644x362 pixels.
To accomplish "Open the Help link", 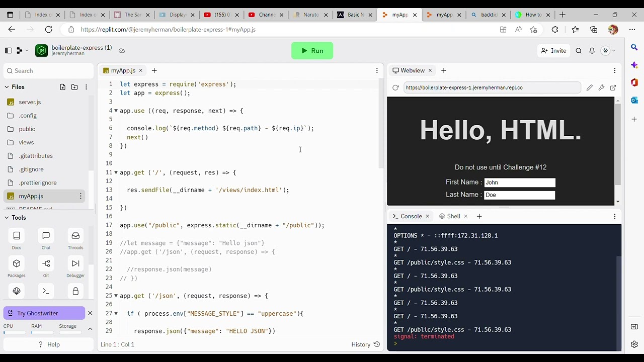I will (x=49, y=344).
